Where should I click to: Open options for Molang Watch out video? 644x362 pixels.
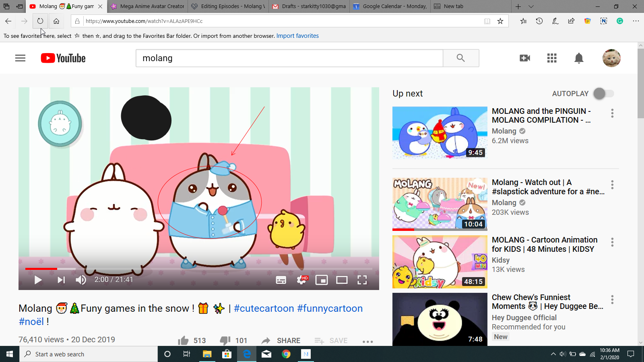coord(612,185)
